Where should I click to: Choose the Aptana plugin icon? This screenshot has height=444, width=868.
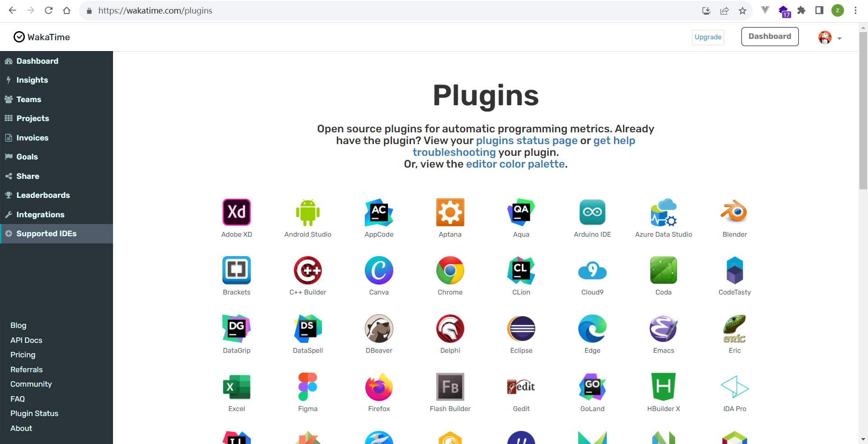[x=450, y=212]
